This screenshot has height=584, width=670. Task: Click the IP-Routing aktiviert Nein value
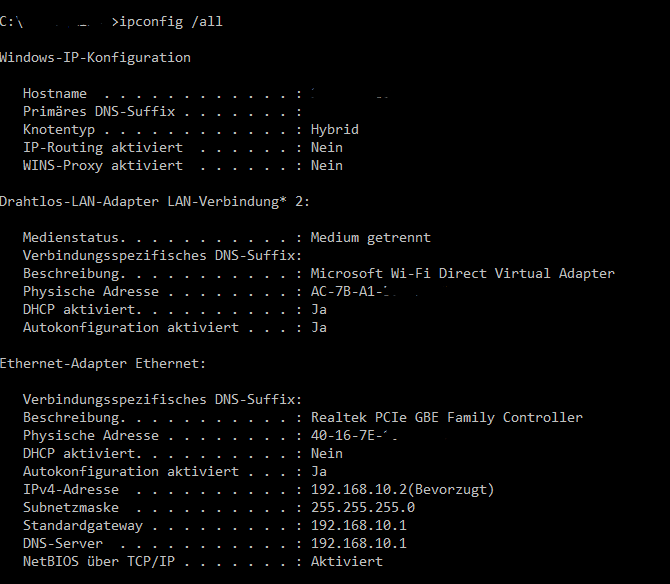[x=326, y=147]
